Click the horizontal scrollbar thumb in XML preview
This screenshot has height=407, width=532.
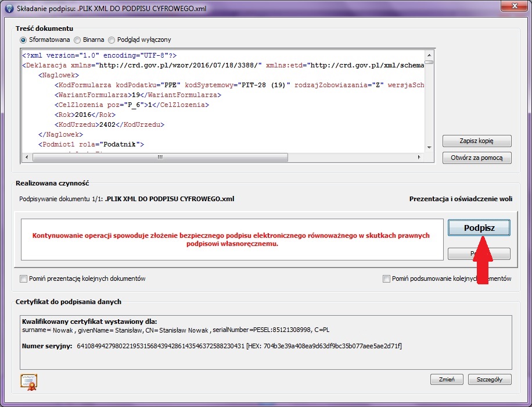[160, 157]
